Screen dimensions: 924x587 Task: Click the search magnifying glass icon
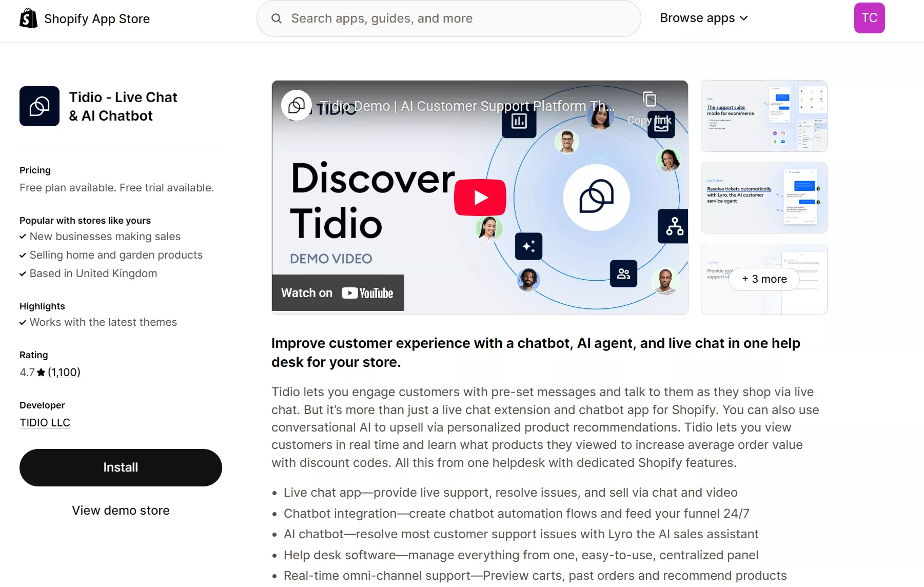click(277, 18)
